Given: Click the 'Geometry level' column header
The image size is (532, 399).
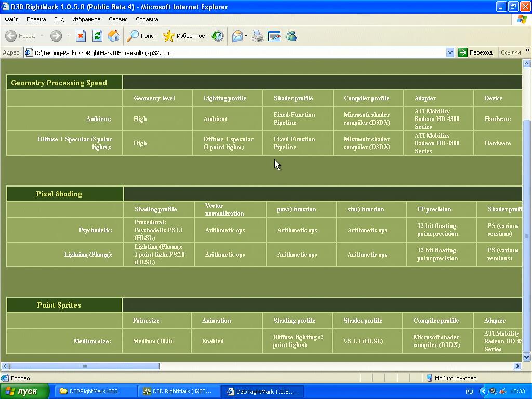Looking at the screenshot, I should (x=154, y=98).
